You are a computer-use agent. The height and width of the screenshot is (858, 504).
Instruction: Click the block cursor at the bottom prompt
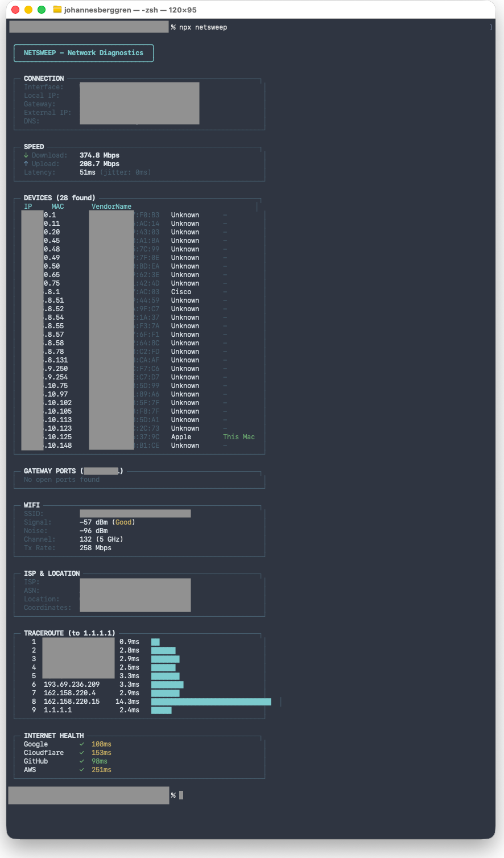(181, 795)
